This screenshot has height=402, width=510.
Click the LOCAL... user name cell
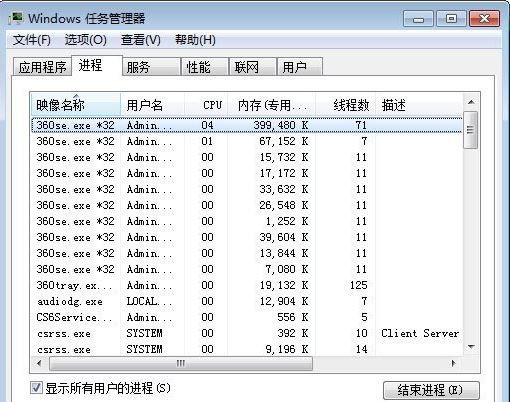tap(149, 301)
